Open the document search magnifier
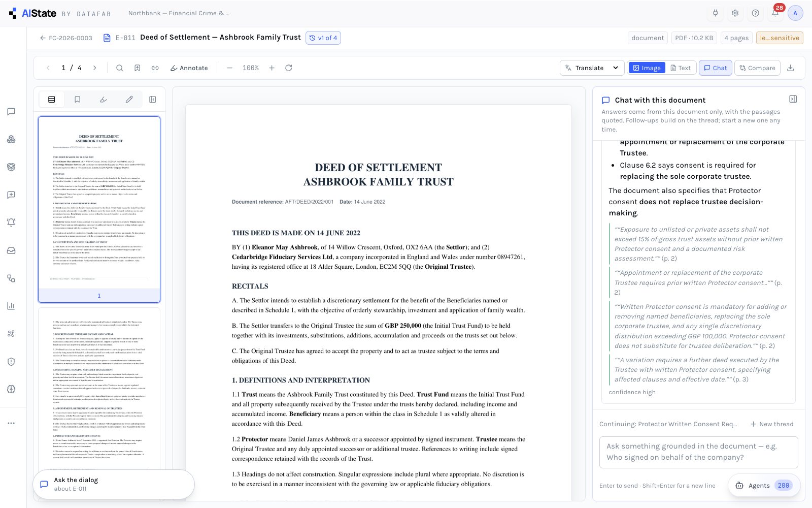Image resolution: width=812 pixels, height=508 pixels. [119, 68]
